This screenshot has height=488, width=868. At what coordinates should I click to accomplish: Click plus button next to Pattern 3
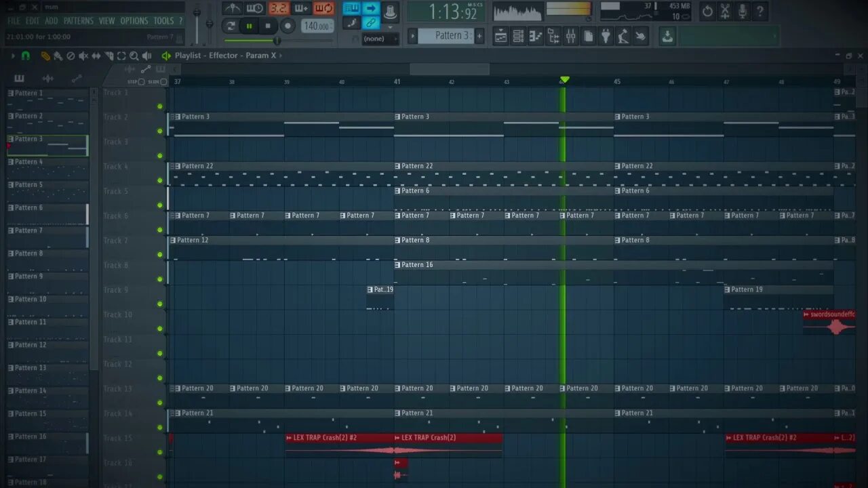[x=479, y=35]
